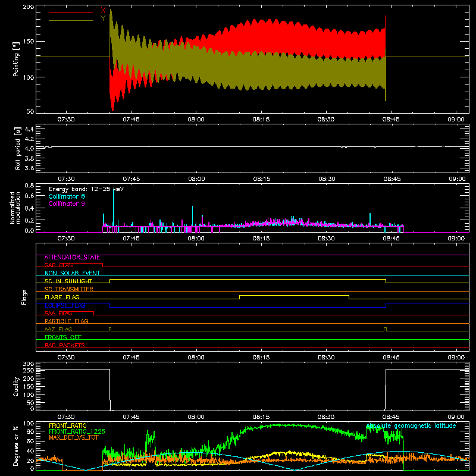The width and height of the screenshot is (476, 476).
Task: Click the 250 tick on Quality axis
Action: (29, 371)
